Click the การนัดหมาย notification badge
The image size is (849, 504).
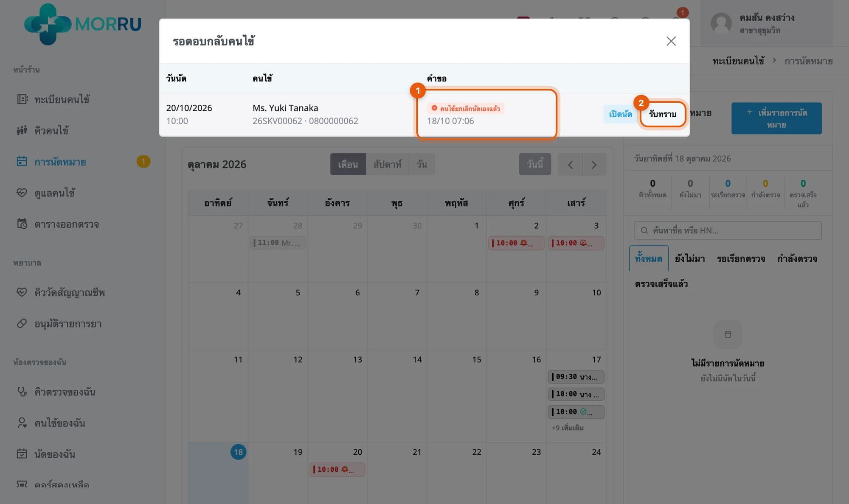point(143,162)
